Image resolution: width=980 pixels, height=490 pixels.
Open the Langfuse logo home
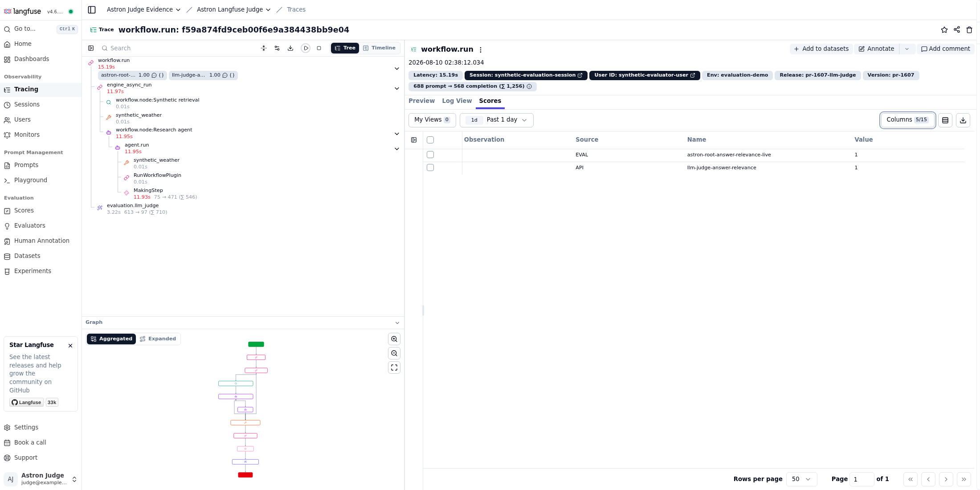pos(22,11)
